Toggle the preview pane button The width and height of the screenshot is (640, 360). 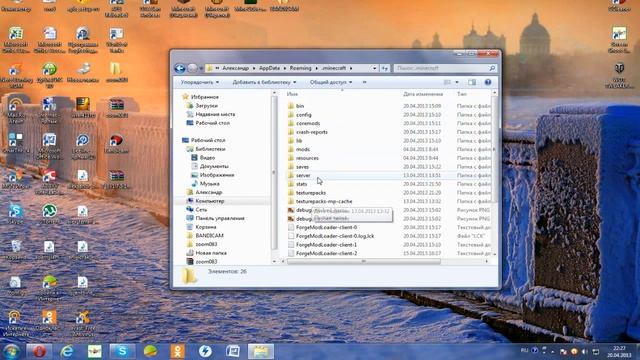coord(472,82)
